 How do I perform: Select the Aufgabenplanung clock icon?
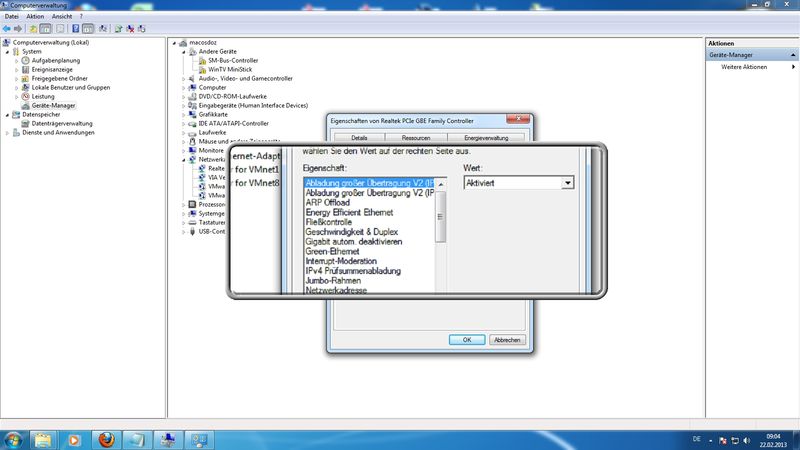point(26,61)
